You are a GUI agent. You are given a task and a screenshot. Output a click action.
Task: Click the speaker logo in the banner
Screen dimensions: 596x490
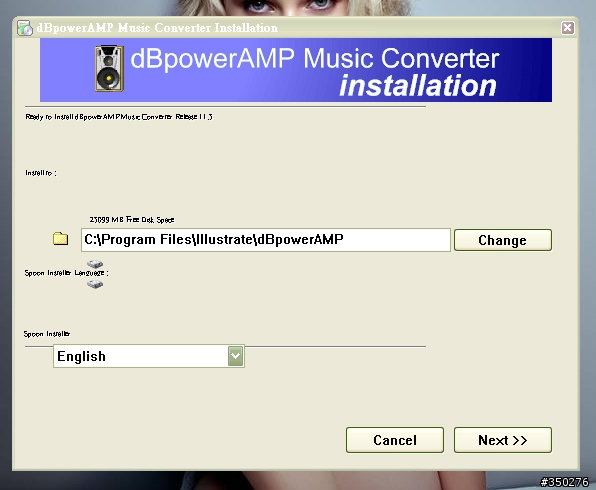coord(109,69)
